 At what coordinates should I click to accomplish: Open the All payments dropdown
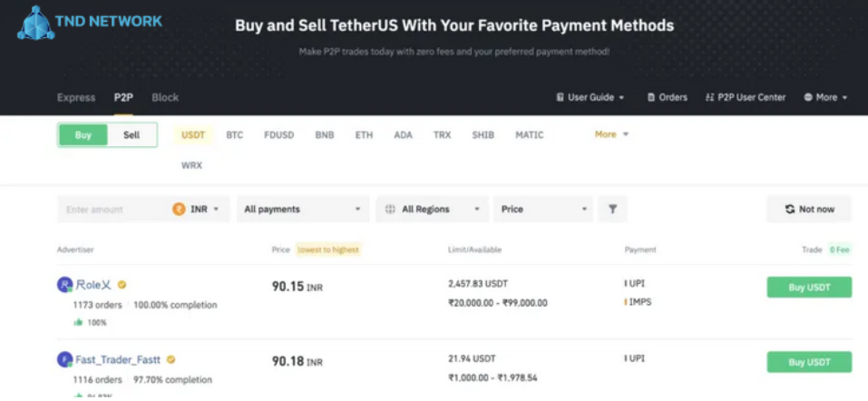[303, 210]
